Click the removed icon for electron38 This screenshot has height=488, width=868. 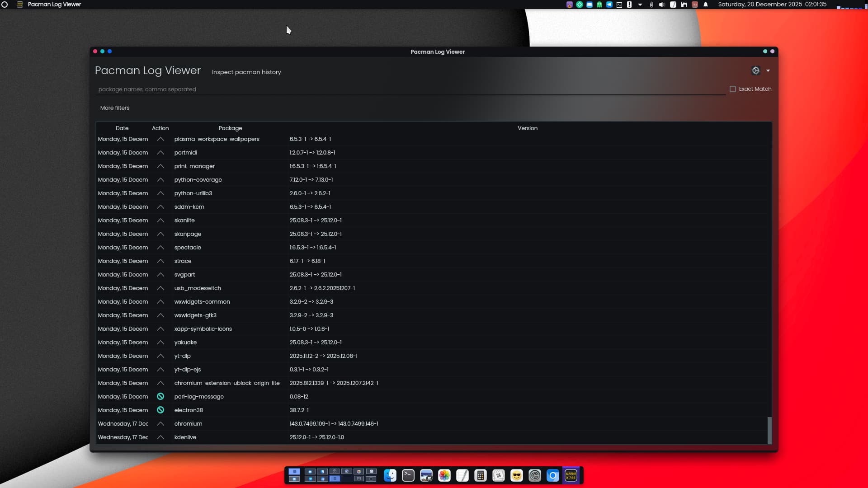click(x=160, y=410)
